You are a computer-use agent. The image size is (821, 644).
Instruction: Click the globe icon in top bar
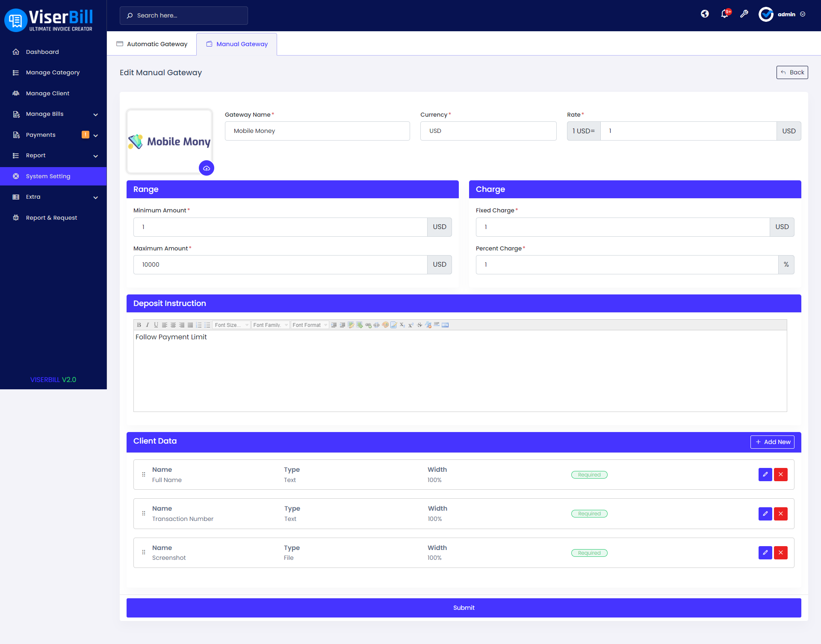pyautogui.click(x=705, y=14)
